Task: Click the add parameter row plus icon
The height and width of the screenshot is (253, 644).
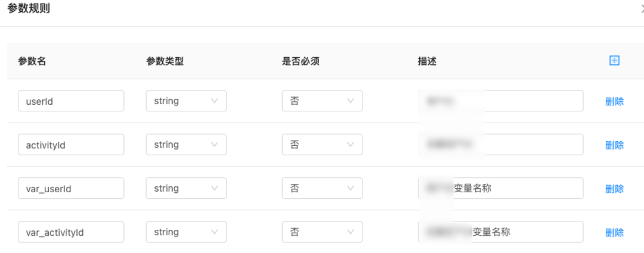Action: click(x=614, y=61)
